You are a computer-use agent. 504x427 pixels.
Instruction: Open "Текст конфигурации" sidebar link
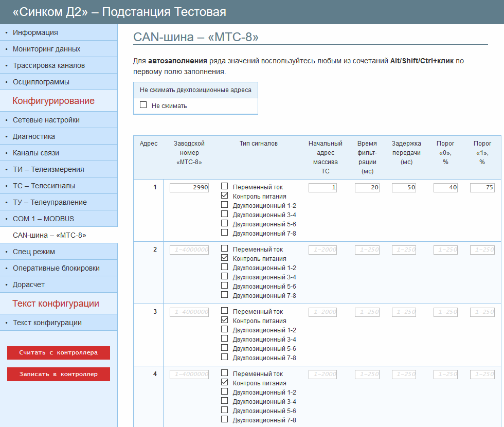tap(47, 323)
